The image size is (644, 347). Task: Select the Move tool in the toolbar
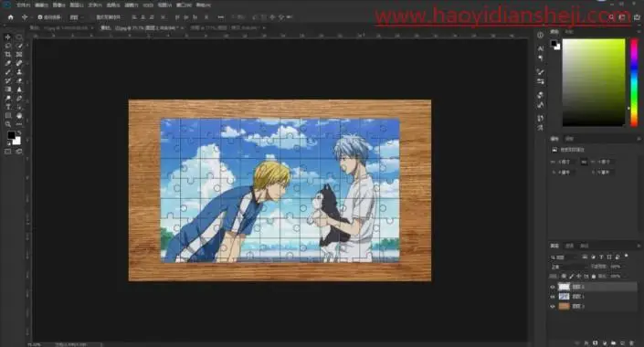tap(8, 37)
